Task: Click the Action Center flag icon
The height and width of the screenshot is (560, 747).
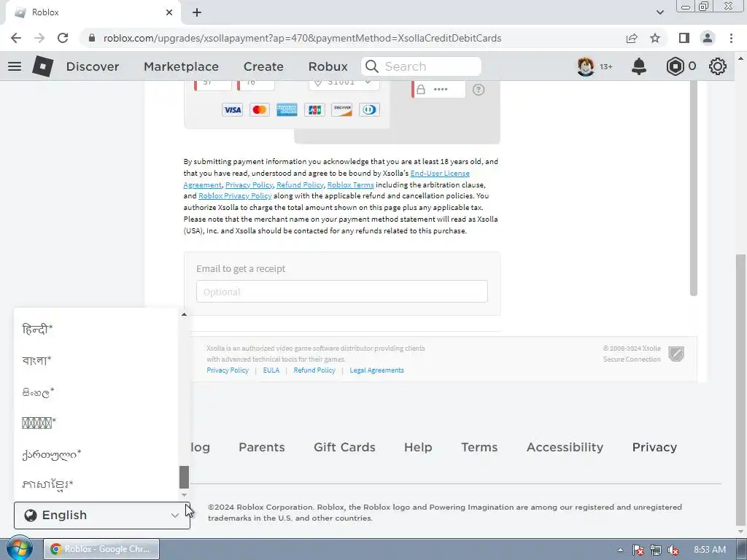Action: pyautogui.click(x=638, y=550)
